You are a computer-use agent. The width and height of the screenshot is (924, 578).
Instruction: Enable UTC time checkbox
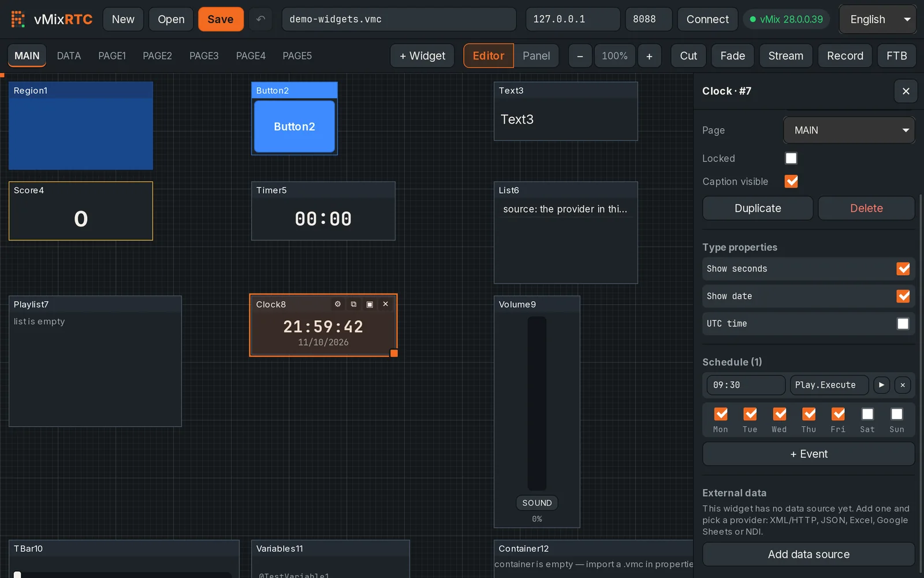click(903, 324)
